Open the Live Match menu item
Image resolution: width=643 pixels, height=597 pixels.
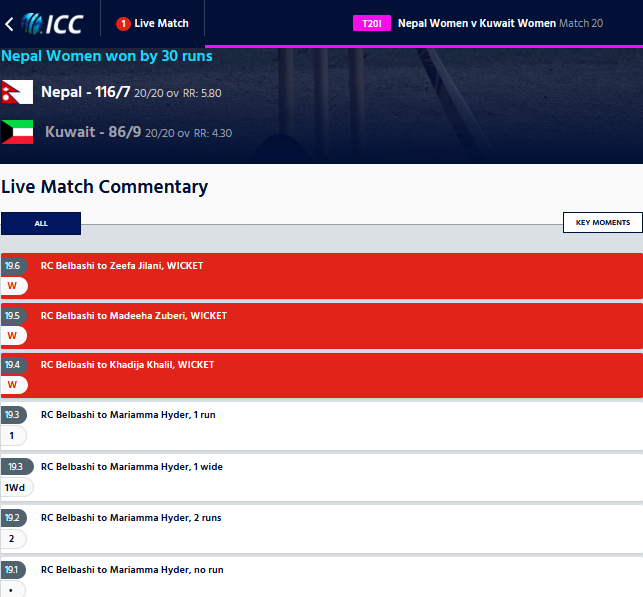click(153, 23)
